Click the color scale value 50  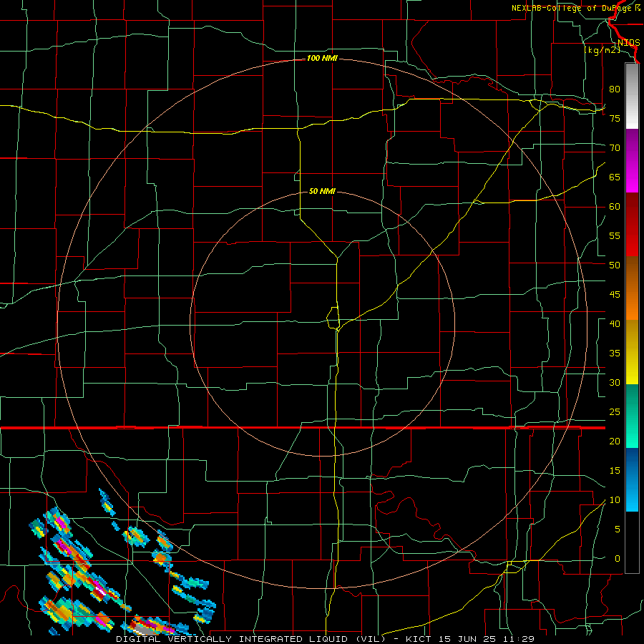pos(615,265)
